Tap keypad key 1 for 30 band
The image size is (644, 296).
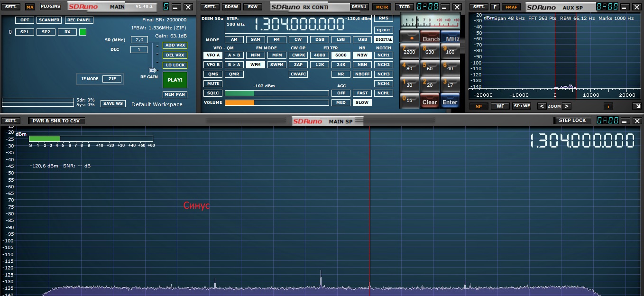click(409, 84)
